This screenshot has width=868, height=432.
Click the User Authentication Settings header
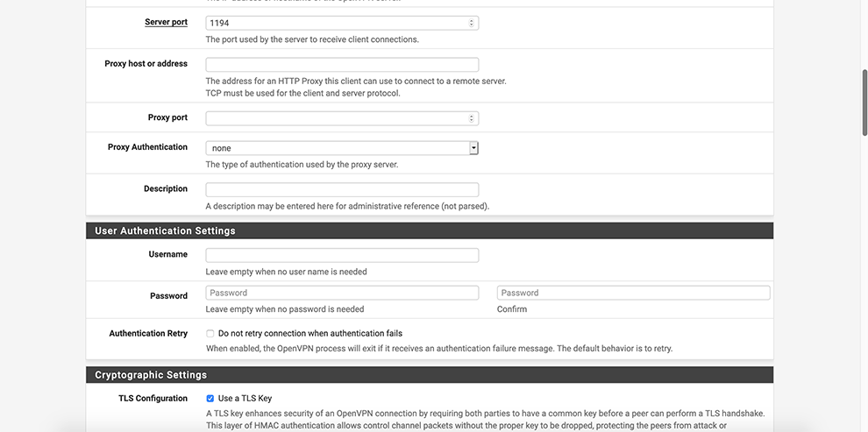[165, 230]
